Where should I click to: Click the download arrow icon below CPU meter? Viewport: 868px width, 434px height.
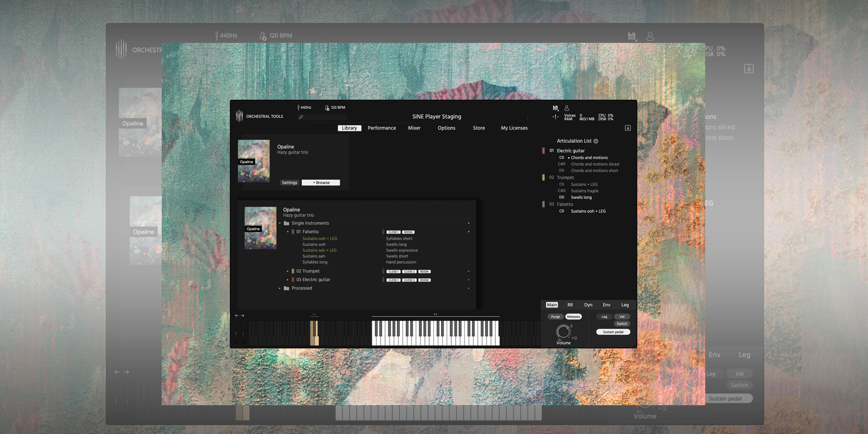[x=628, y=128]
